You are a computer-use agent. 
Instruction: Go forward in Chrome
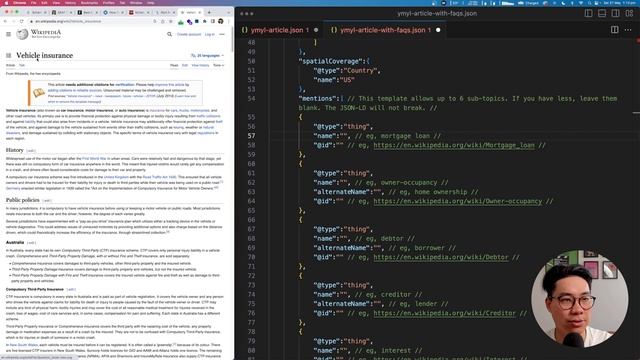pos(13,21)
